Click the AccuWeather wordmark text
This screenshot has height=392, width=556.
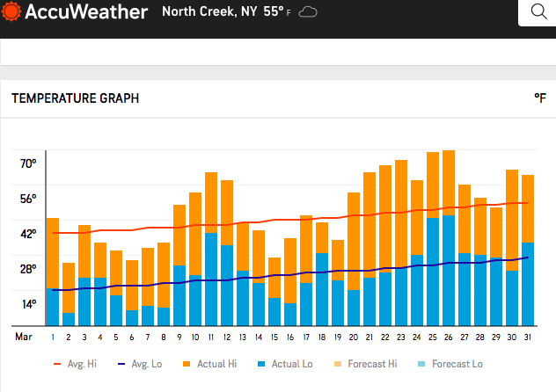click(87, 13)
